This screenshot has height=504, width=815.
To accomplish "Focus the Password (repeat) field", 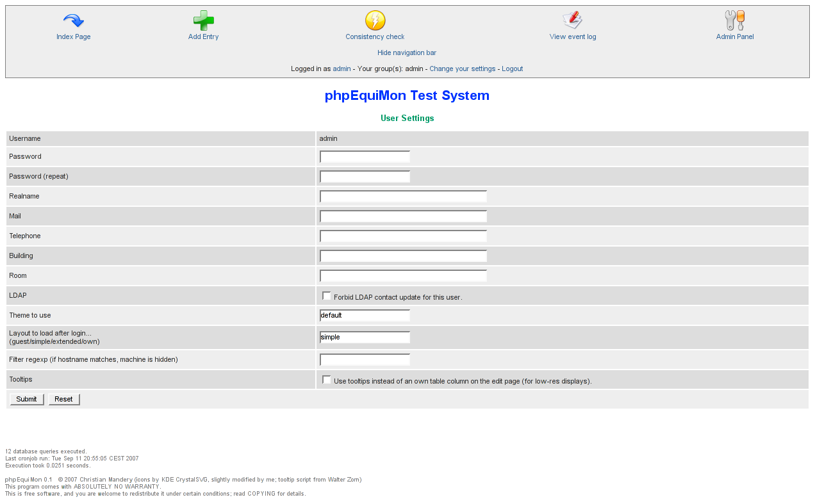I will pyautogui.click(x=365, y=177).
